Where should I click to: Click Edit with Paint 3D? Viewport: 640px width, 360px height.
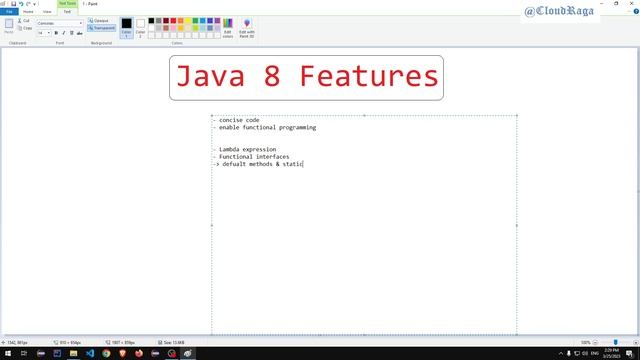[x=247, y=28]
